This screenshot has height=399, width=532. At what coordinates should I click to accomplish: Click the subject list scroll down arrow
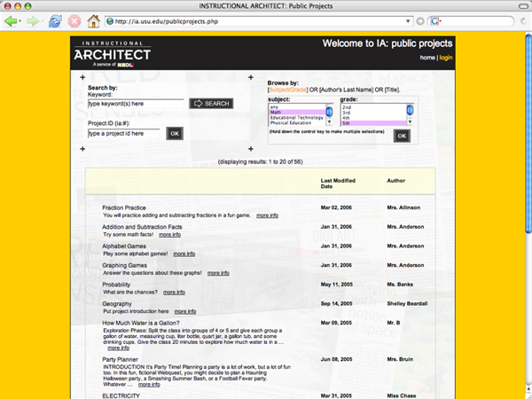tap(329, 121)
